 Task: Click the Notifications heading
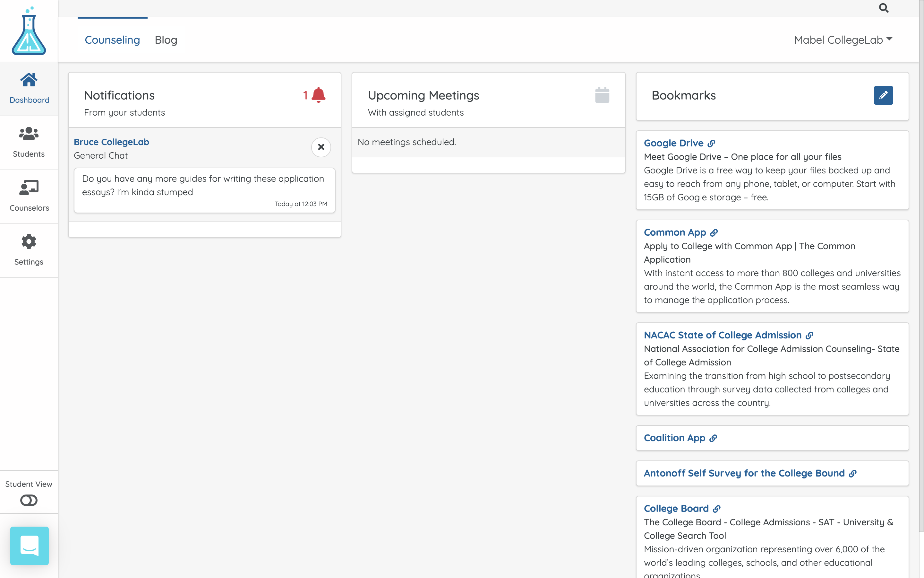119,95
